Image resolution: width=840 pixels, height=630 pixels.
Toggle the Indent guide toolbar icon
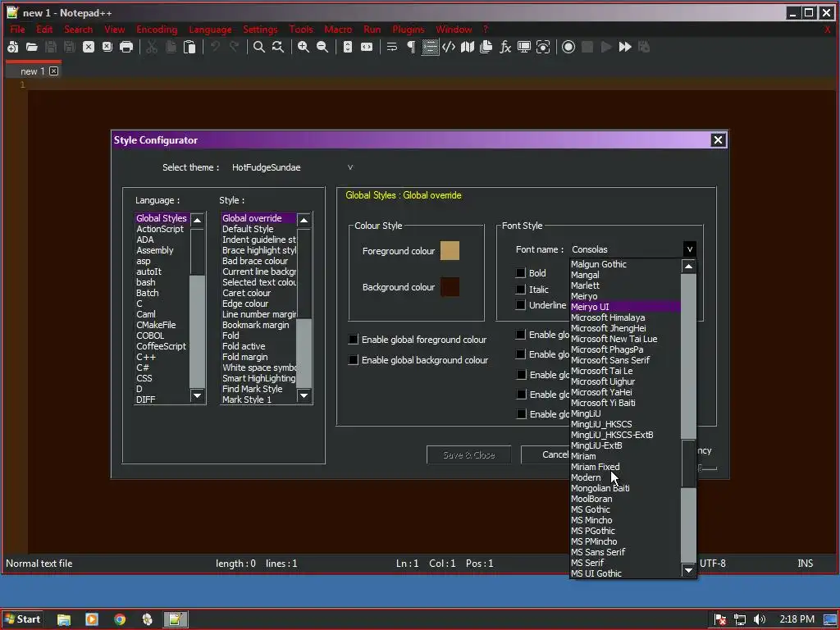pyautogui.click(x=430, y=47)
